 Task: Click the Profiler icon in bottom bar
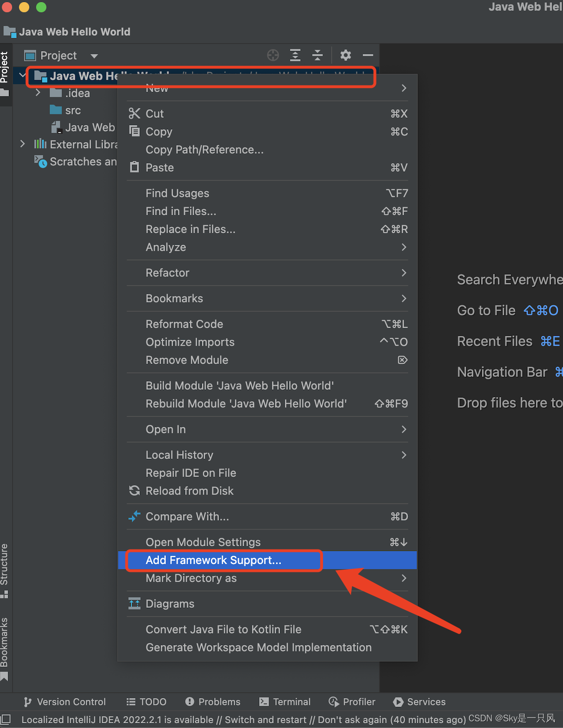click(334, 702)
